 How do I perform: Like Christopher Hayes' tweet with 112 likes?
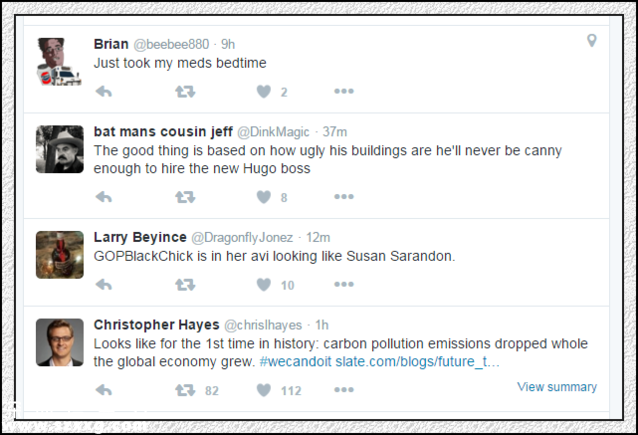264,390
